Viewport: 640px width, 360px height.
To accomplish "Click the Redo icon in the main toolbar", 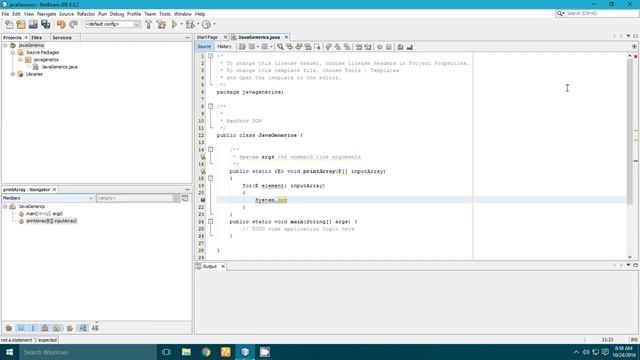I will pos(73,24).
